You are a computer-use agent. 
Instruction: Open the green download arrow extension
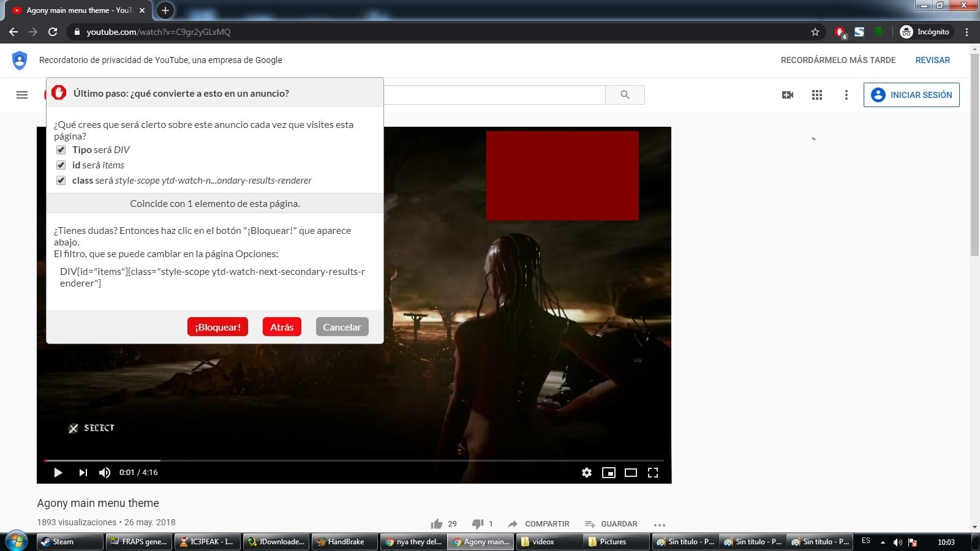[x=879, y=31]
